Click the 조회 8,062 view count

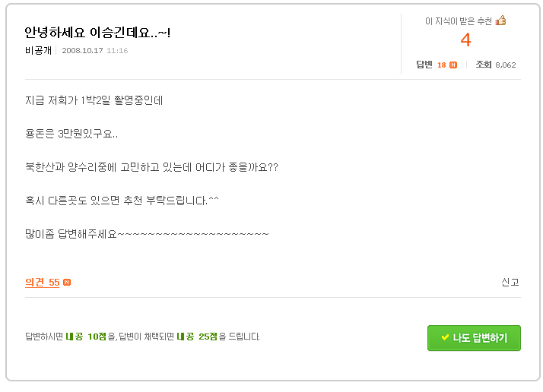point(496,65)
